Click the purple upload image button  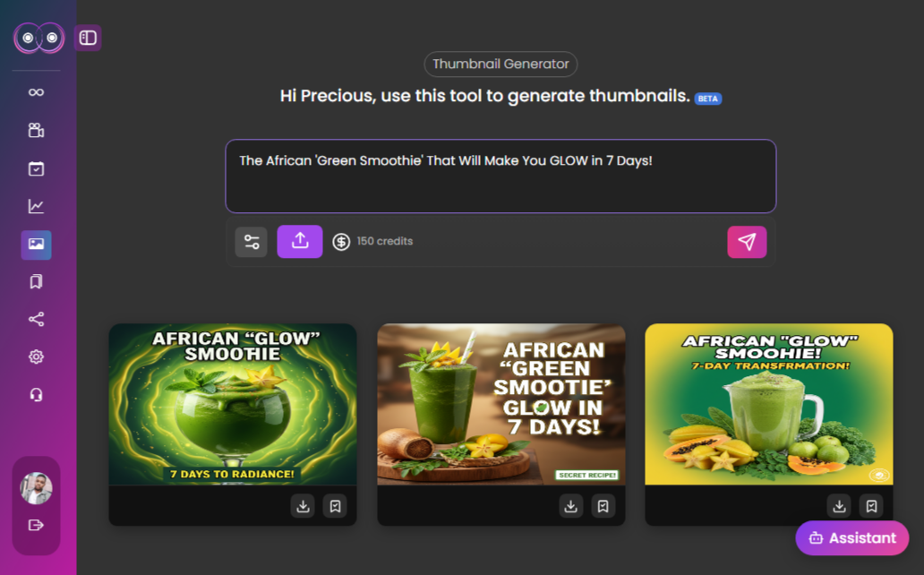[300, 242]
